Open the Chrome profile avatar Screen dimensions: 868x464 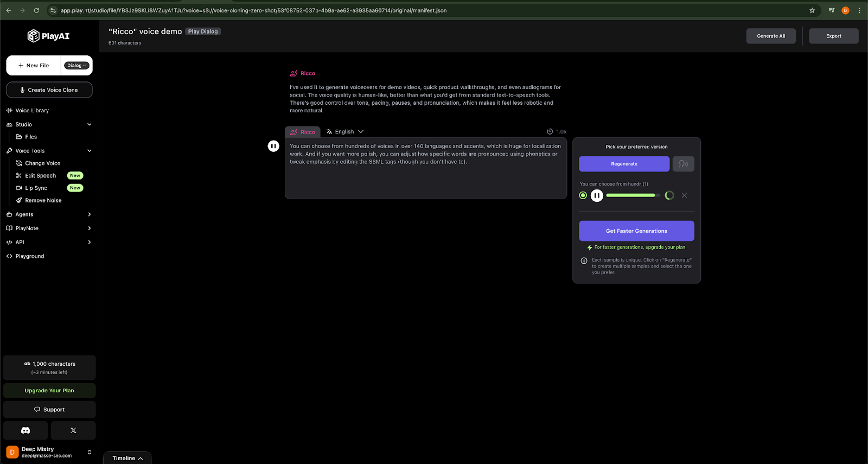click(845, 10)
